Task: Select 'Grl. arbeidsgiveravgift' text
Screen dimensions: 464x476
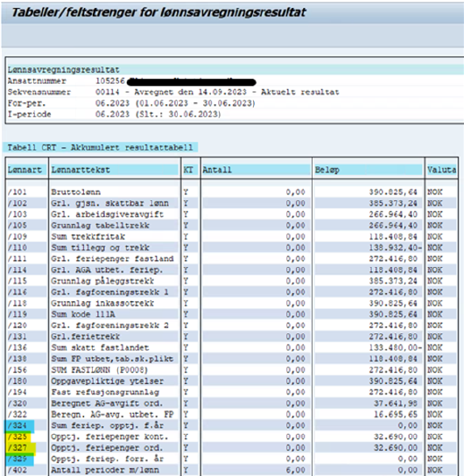Action: click(x=107, y=214)
